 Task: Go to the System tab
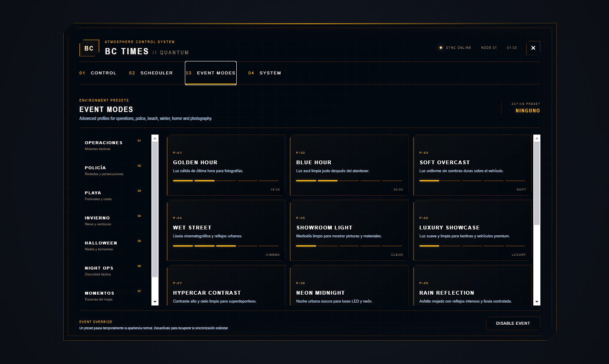(265, 73)
